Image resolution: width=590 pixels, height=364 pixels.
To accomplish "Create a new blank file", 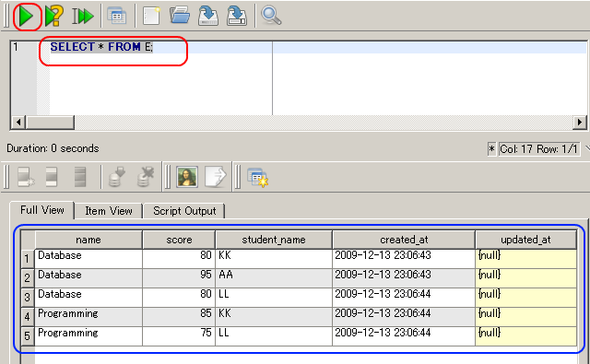I will (151, 17).
